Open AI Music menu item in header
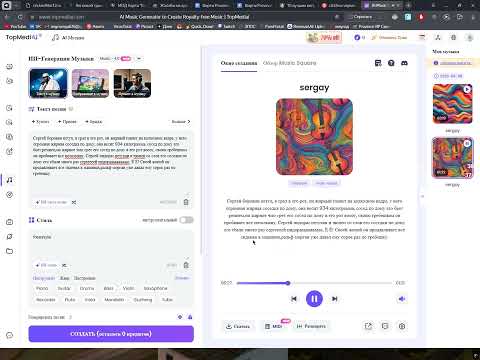This screenshot has height=360, width=480. pyautogui.click(x=68, y=38)
